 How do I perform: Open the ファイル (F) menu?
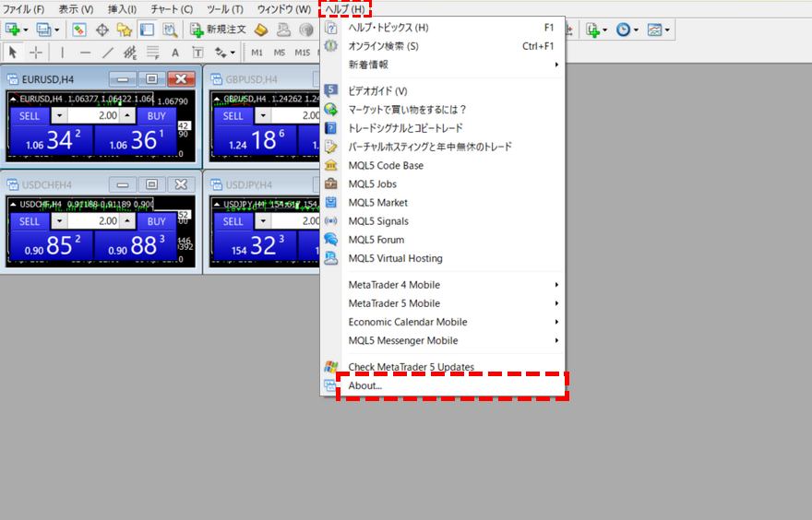point(23,9)
